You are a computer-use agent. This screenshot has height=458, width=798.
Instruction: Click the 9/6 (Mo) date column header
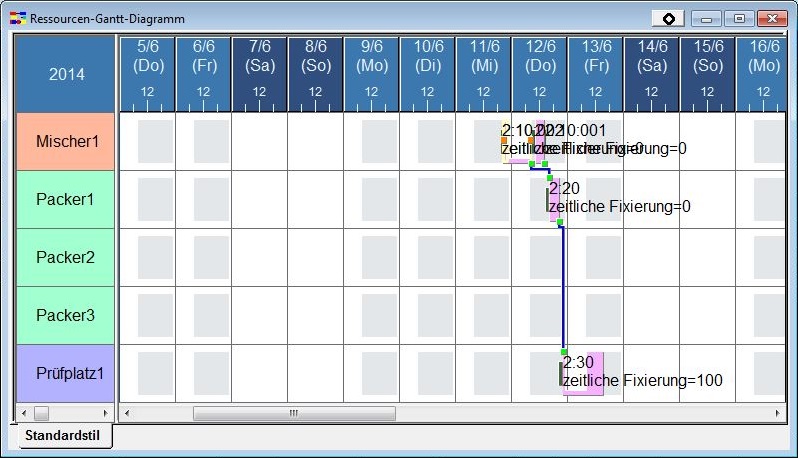372,74
